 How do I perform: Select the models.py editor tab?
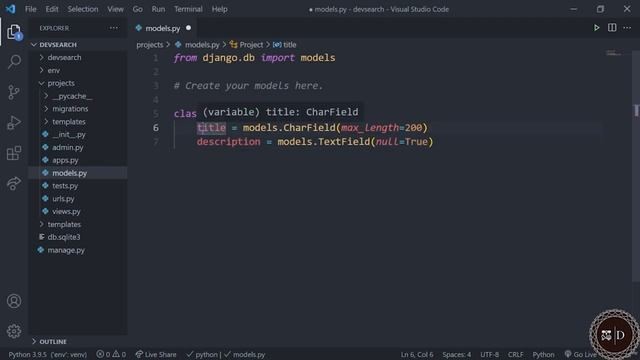click(162, 28)
